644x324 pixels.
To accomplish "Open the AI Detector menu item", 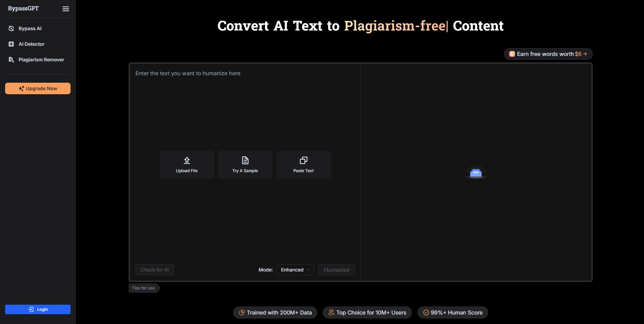I will click(x=38, y=44).
